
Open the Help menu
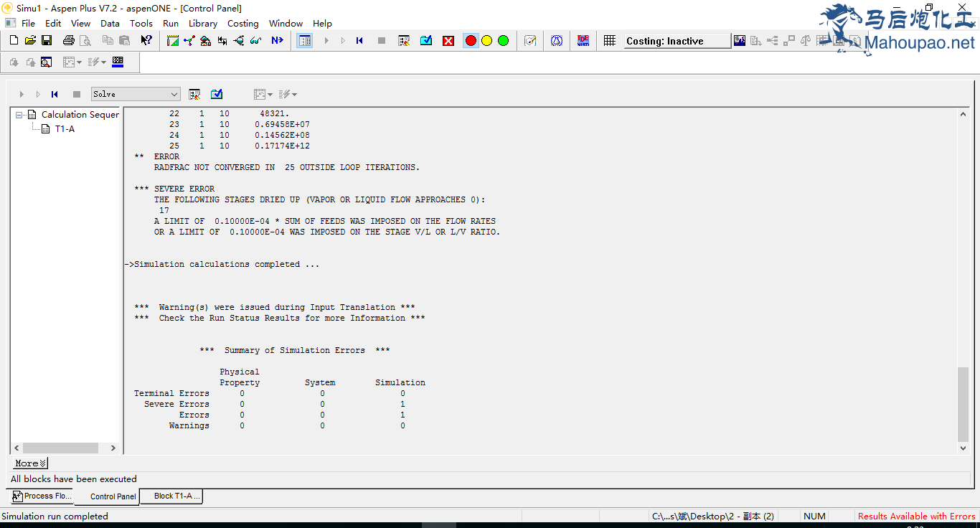(323, 23)
